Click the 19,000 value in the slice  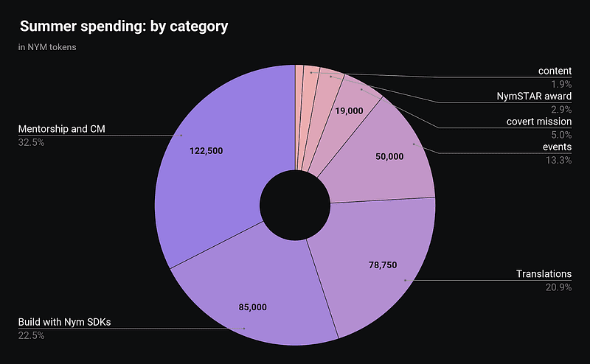349,111
